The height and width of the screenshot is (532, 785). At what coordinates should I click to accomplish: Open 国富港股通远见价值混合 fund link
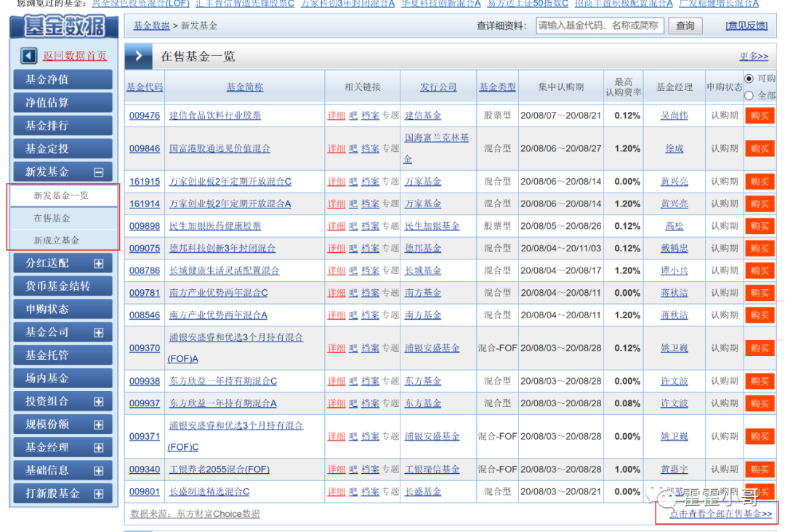(x=220, y=149)
